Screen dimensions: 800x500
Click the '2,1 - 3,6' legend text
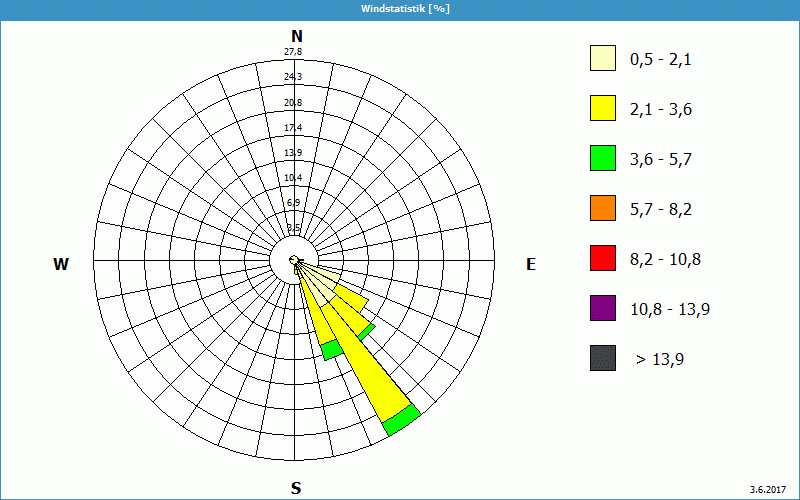pyautogui.click(x=660, y=109)
